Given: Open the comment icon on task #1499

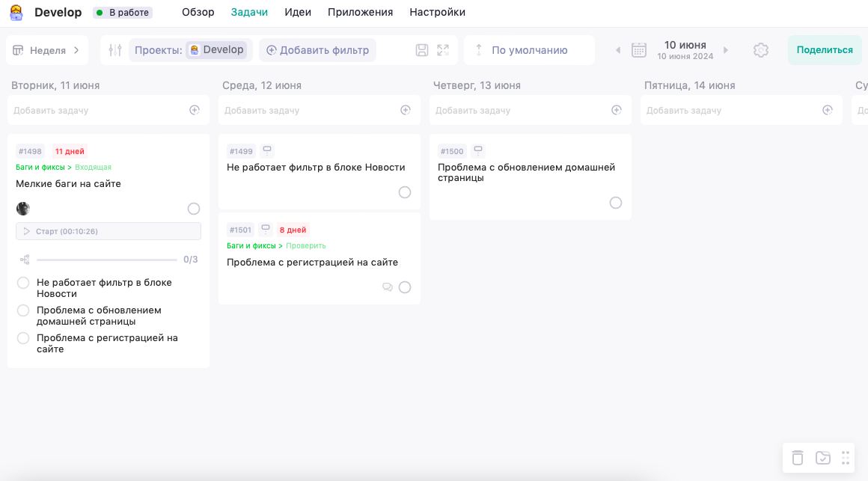Looking at the screenshot, I should [266, 150].
